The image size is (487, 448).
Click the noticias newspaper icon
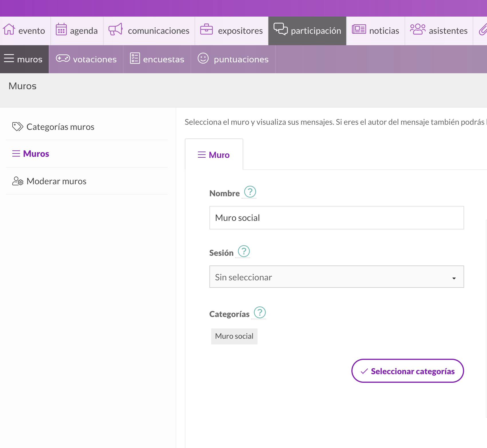tap(359, 29)
